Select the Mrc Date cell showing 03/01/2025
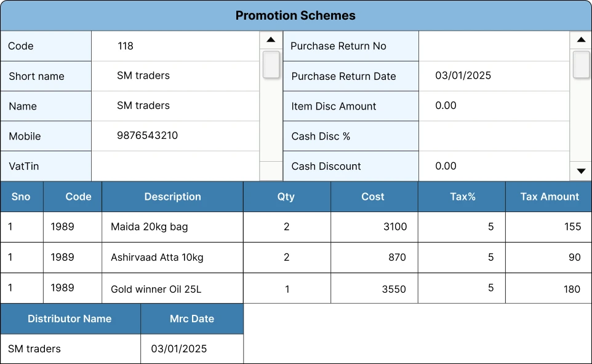Image resolution: width=592 pixels, height=364 pixels. tap(192, 349)
